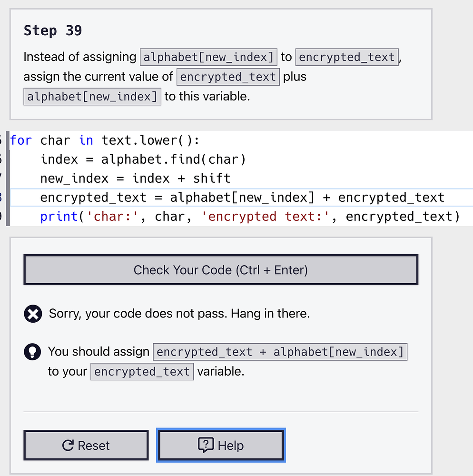Screen dimensions: 473x476
Task: Open the Help button
Action: pyautogui.click(x=220, y=446)
